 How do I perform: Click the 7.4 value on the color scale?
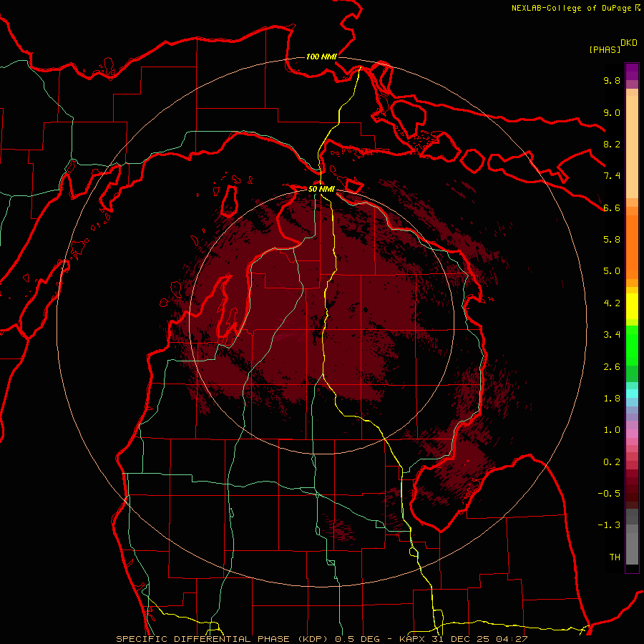click(x=612, y=176)
